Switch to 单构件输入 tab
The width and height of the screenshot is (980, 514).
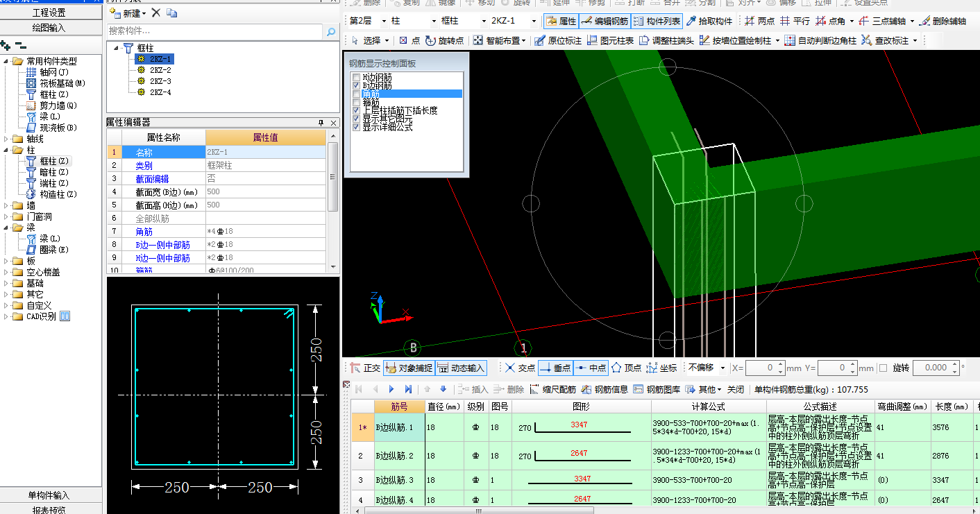click(49, 495)
